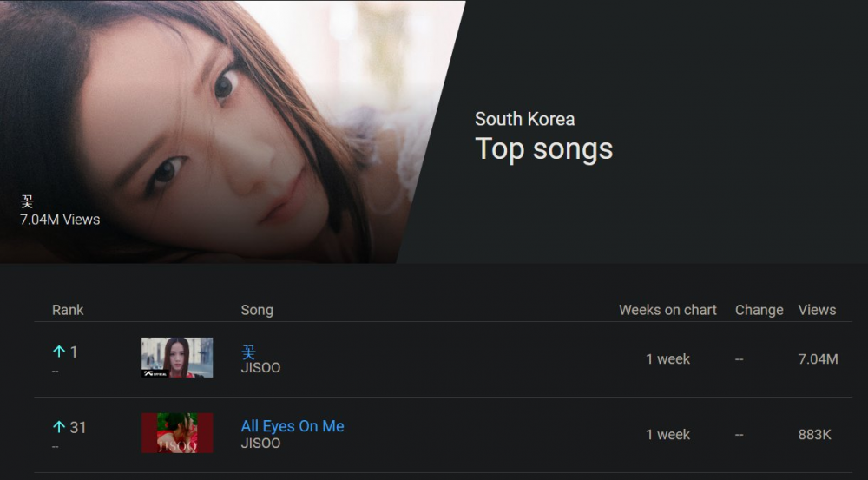
Task: Click the Song column header
Action: (257, 310)
